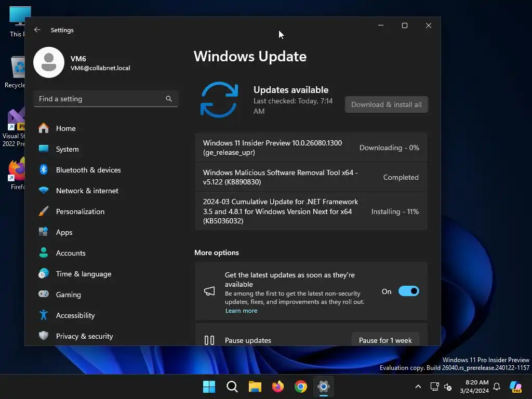Open taskbar Search
532x399 pixels.
click(232, 387)
